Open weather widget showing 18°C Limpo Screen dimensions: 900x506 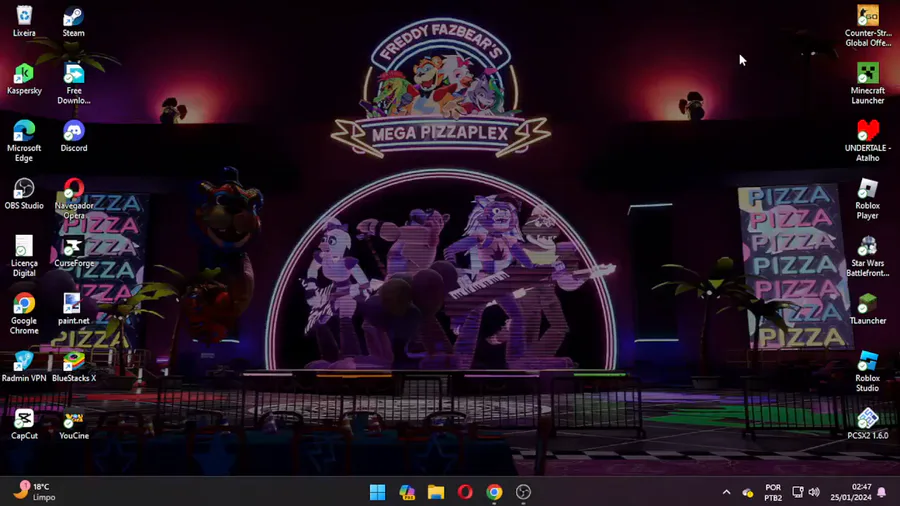(34, 492)
